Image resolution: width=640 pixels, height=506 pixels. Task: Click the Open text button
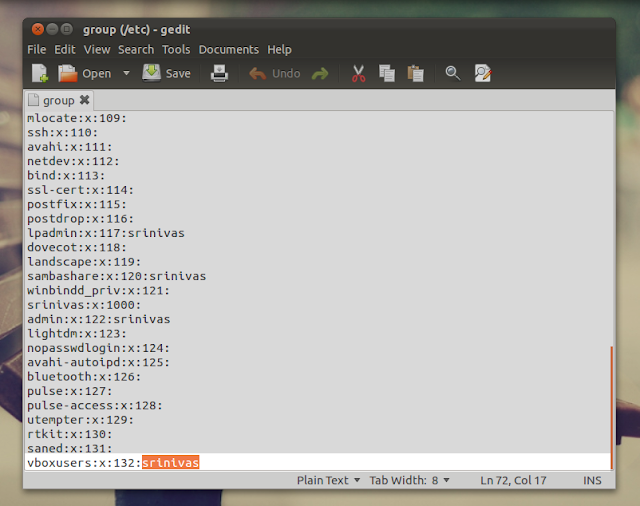[97, 74]
